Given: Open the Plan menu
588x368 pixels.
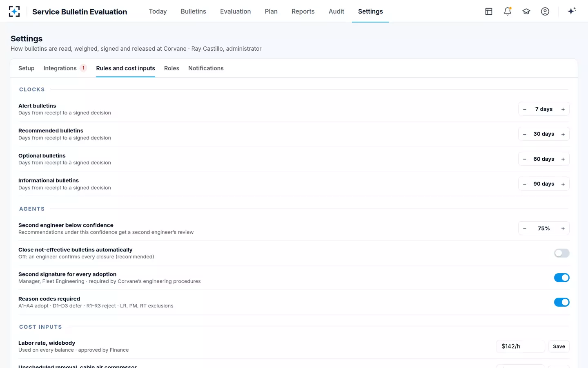Looking at the screenshot, I should [271, 11].
